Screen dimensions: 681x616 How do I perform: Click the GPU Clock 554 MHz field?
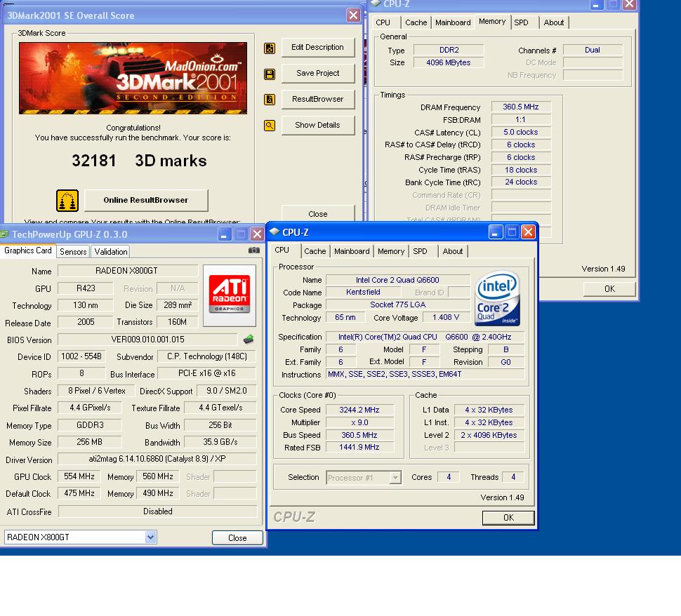[x=79, y=476]
